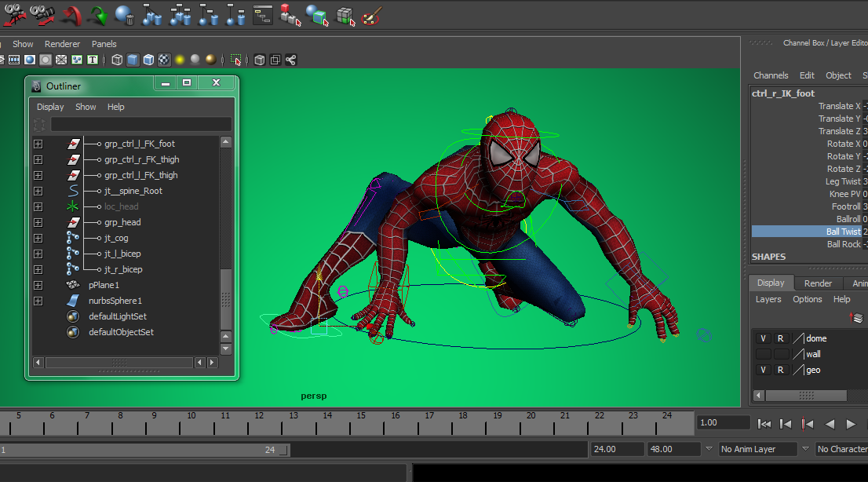Open Channels menu in Channel Box

(771, 75)
